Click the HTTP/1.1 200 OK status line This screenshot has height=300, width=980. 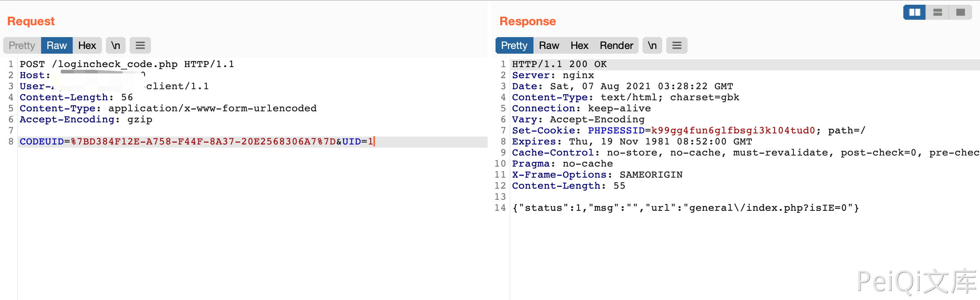560,64
